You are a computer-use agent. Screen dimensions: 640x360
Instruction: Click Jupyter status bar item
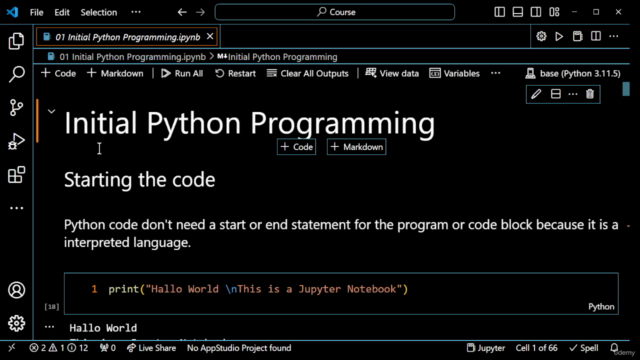click(486, 348)
